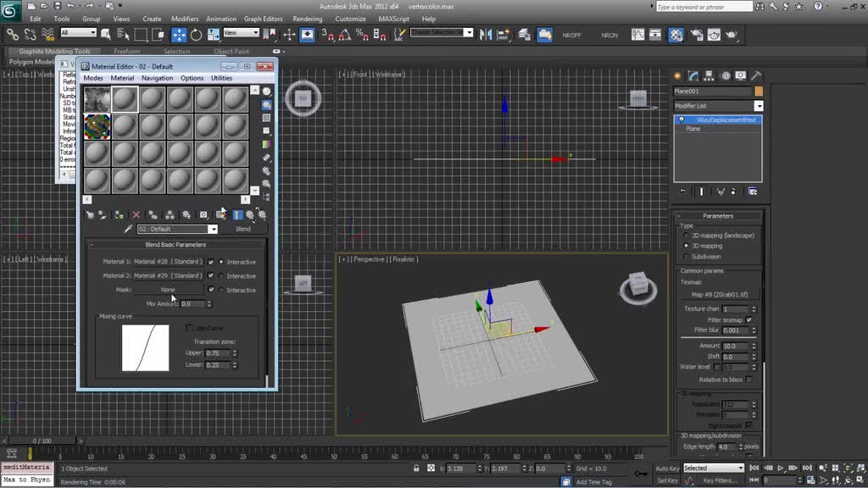This screenshot has height=488, width=868.
Task: Select Subdivision type radio button
Action: (x=687, y=256)
